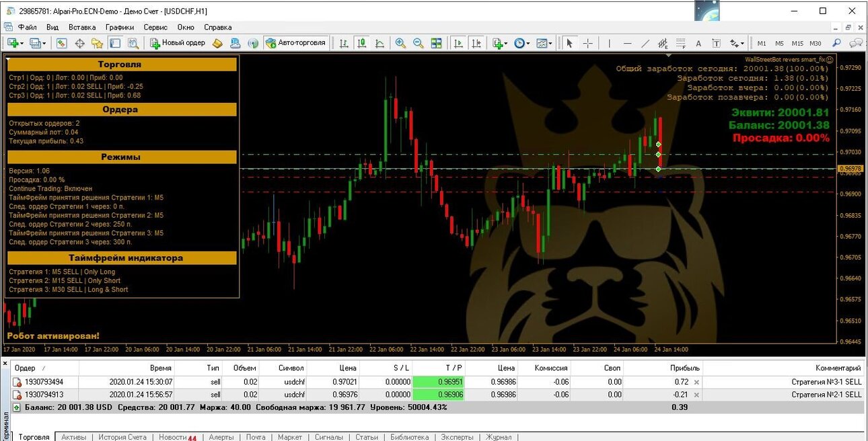The height and width of the screenshot is (441, 868).
Task: Draw a vertical line
Action: (610, 43)
